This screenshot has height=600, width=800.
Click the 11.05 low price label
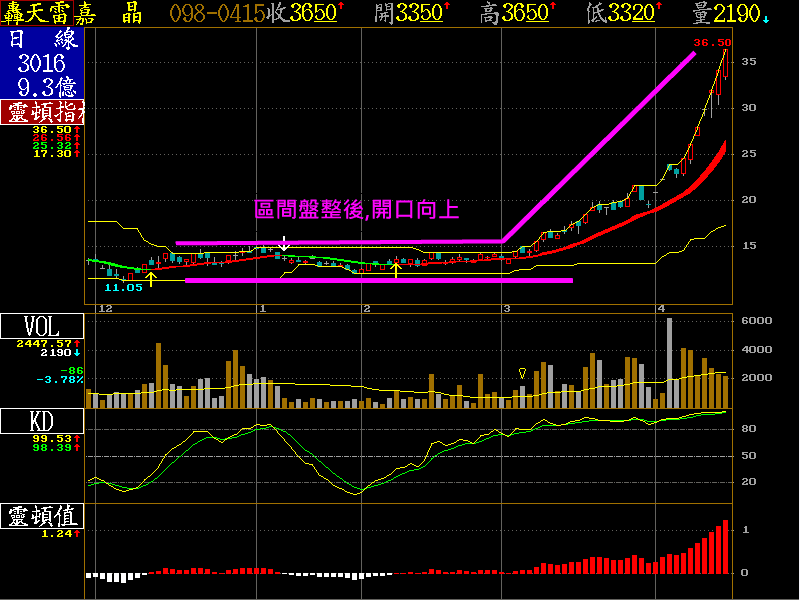coord(123,287)
